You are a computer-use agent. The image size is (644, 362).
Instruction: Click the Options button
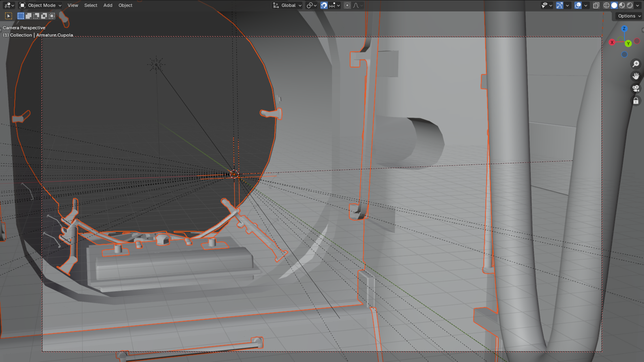628,16
